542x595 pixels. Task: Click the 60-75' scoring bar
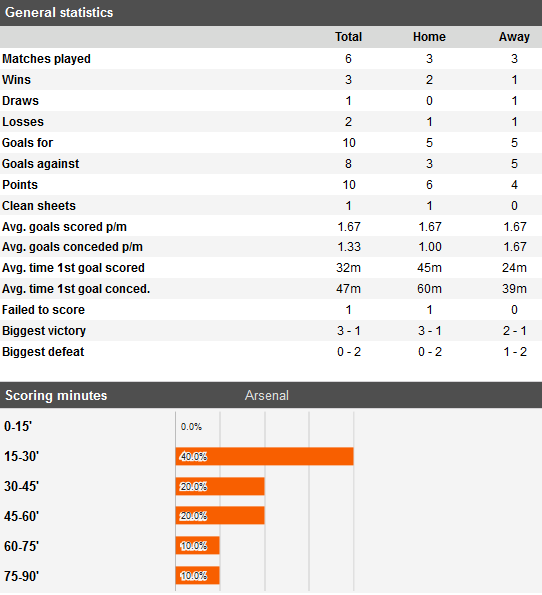click(x=198, y=546)
